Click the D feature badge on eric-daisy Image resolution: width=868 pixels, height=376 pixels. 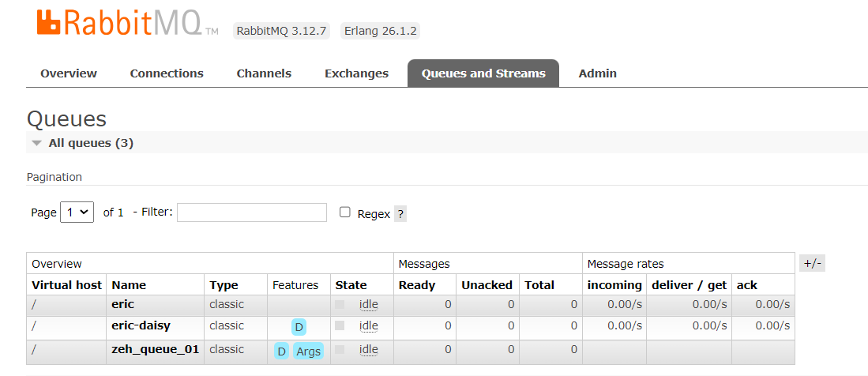point(299,327)
